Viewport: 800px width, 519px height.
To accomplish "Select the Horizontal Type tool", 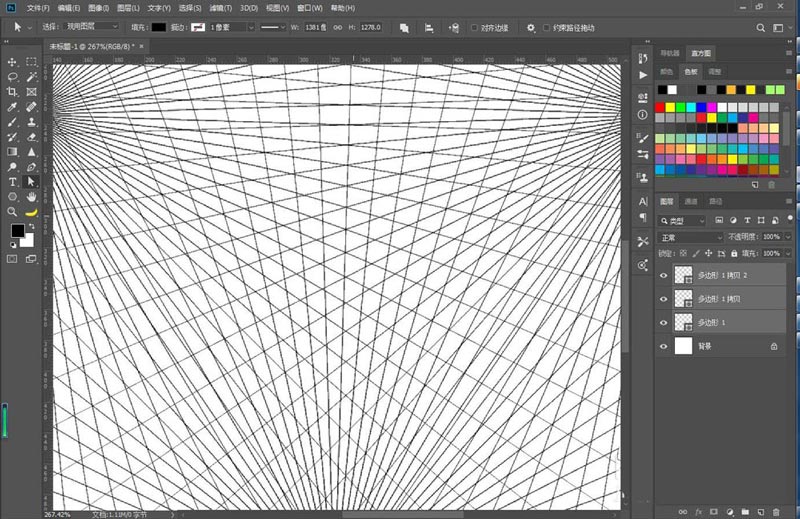I will click(x=13, y=182).
